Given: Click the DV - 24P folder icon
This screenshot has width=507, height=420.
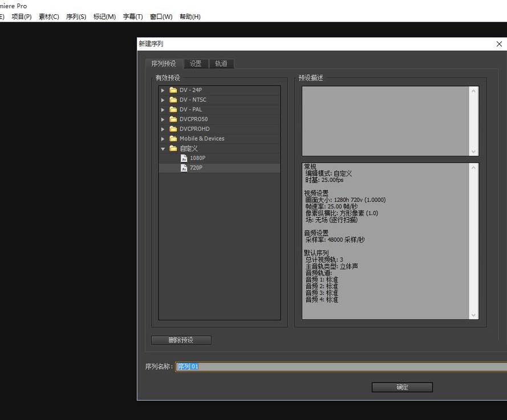Looking at the screenshot, I should pos(174,90).
